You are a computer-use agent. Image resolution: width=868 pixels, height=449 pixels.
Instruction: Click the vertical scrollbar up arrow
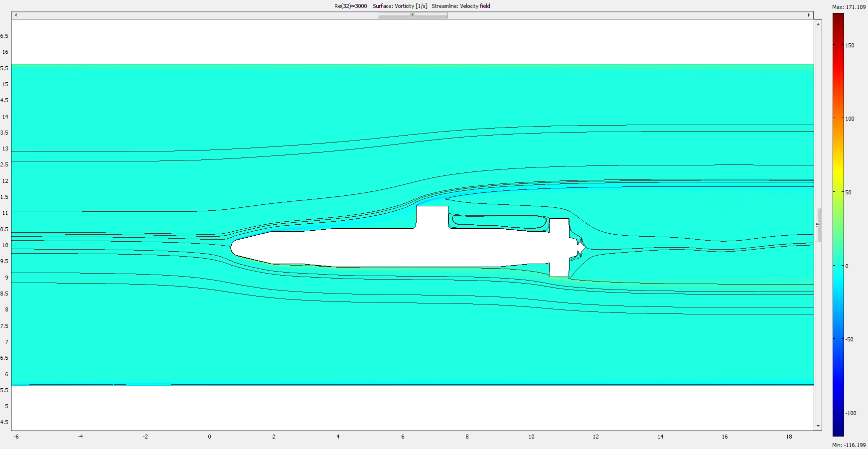[x=818, y=24]
